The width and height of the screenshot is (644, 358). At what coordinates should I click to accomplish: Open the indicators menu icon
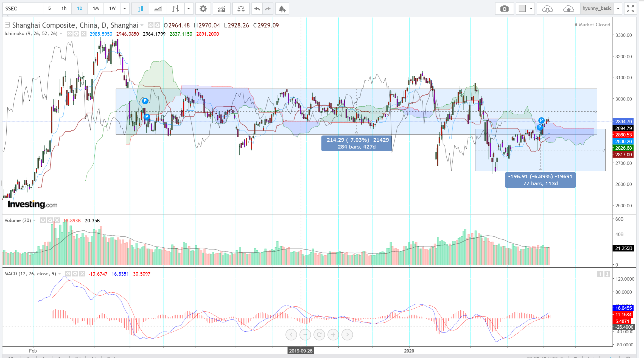pos(222,9)
